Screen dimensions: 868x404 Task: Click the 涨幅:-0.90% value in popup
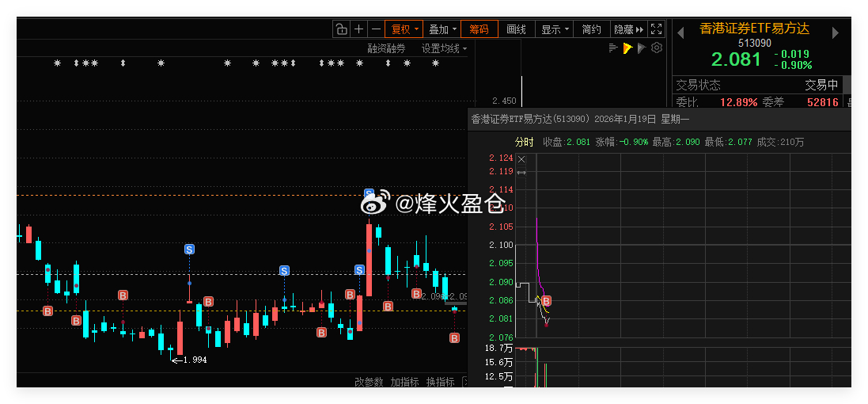[622, 143]
